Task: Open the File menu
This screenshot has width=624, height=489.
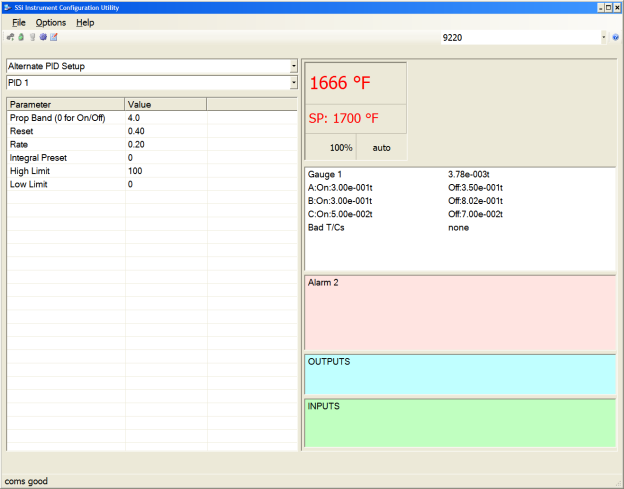Action: coord(19,22)
